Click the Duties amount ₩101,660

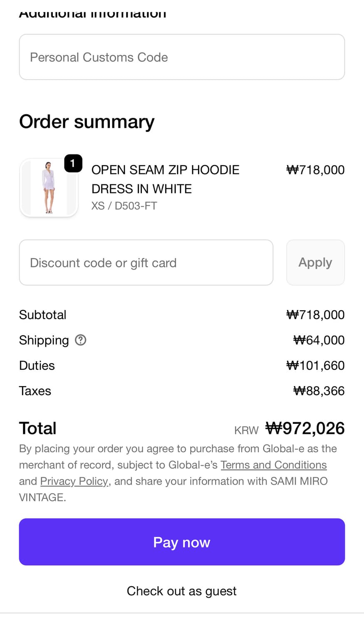click(315, 366)
